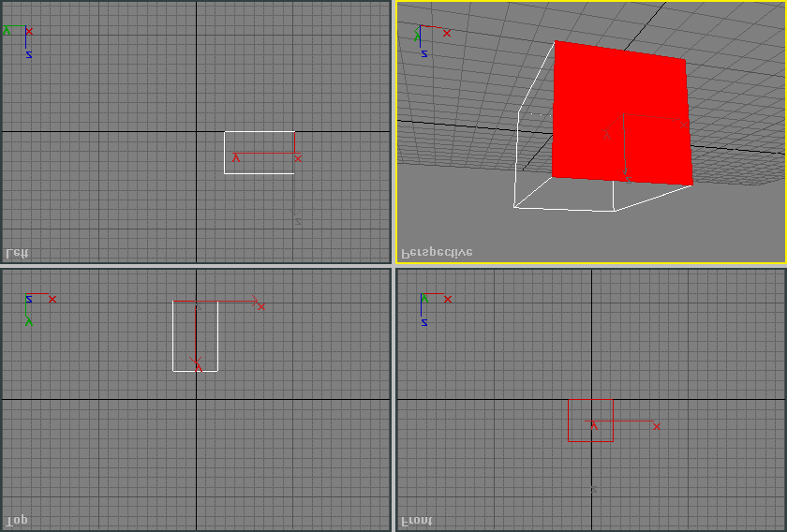The height and width of the screenshot is (532, 787).
Task: Select the red box outline in Front viewport
Action: [x=590, y=421]
